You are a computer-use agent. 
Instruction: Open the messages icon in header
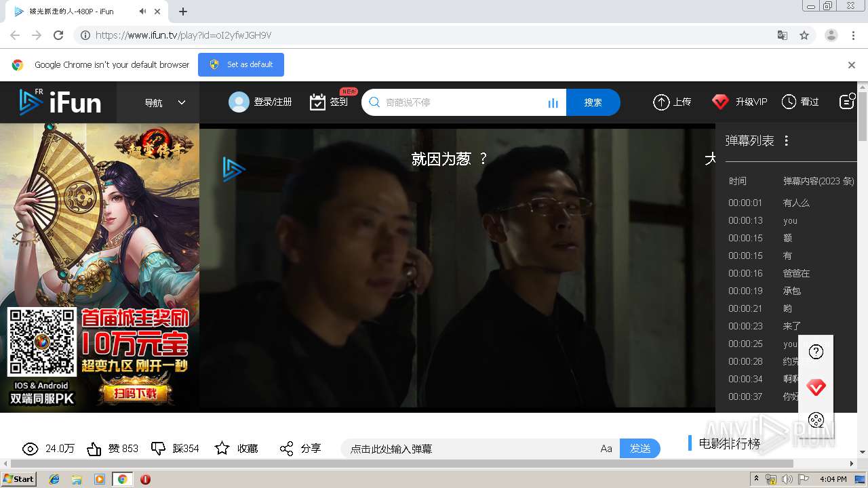point(847,101)
